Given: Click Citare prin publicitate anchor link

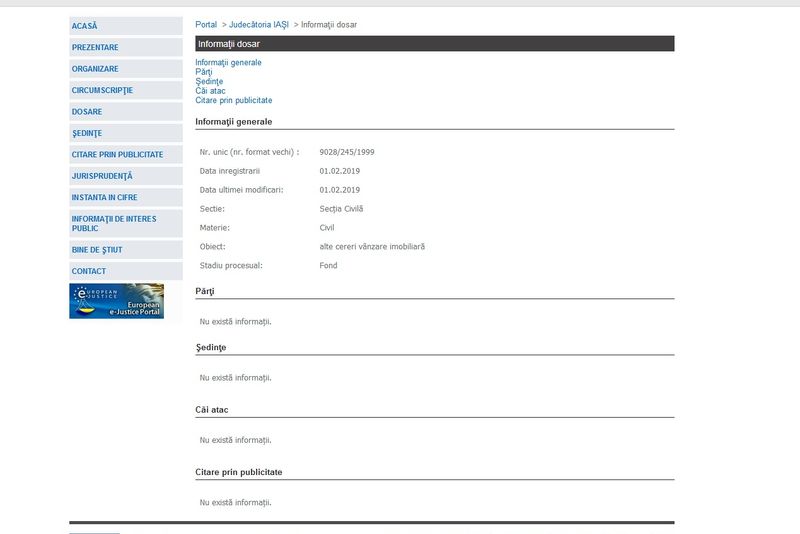Looking at the screenshot, I should (234, 100).
